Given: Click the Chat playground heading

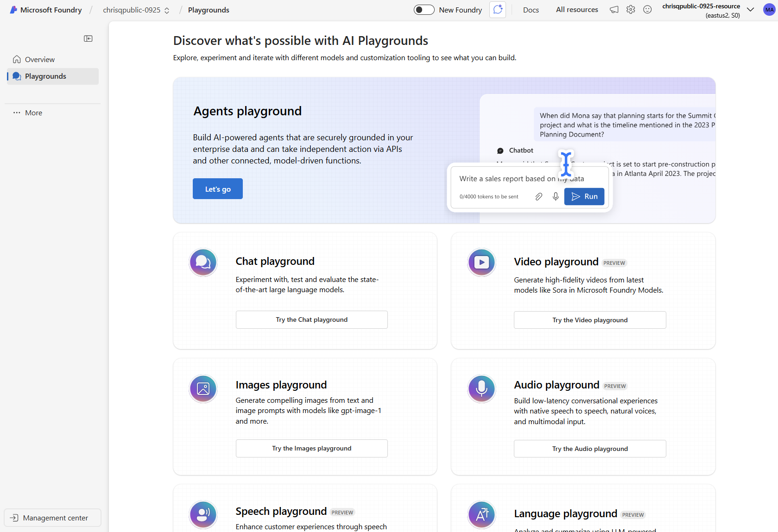Looking at the screenshot, I should tap(275, 261).
